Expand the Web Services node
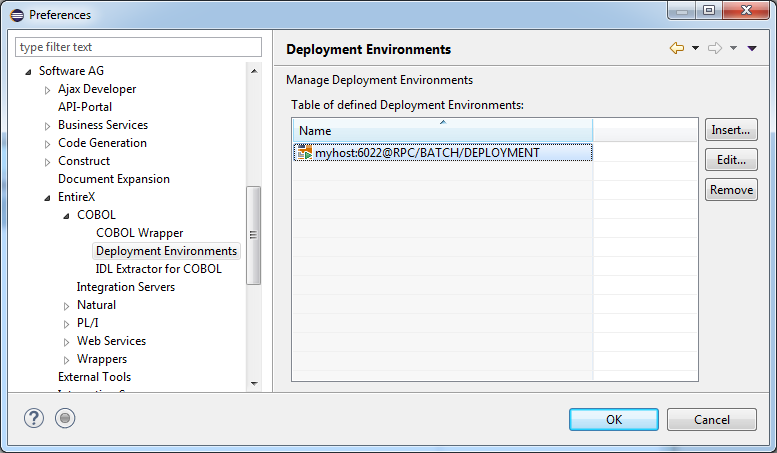Image resolution: width=777 pixels, height=453 pixels. pyautogui.click(x=66, y=342)
